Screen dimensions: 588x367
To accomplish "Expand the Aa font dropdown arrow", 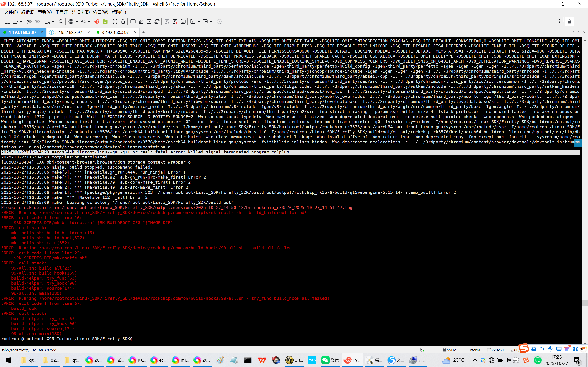I will (x=89, y=22).
